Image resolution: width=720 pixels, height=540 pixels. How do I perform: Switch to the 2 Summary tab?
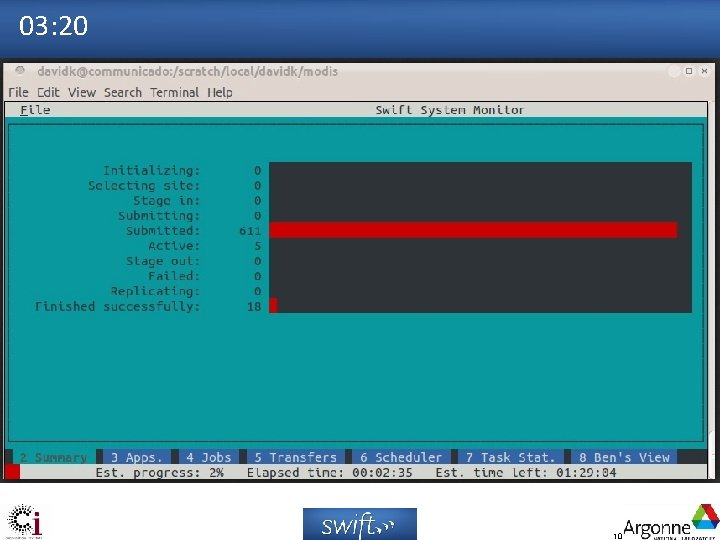(x=54, y=457)
